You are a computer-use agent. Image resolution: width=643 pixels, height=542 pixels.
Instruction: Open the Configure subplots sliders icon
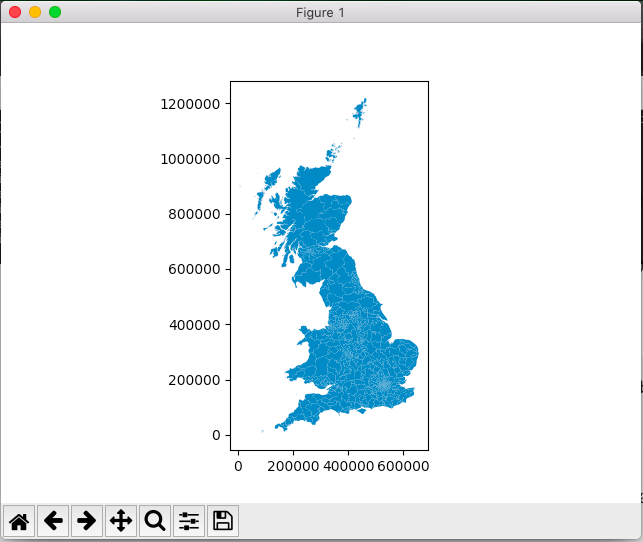(x=189, y=521)
